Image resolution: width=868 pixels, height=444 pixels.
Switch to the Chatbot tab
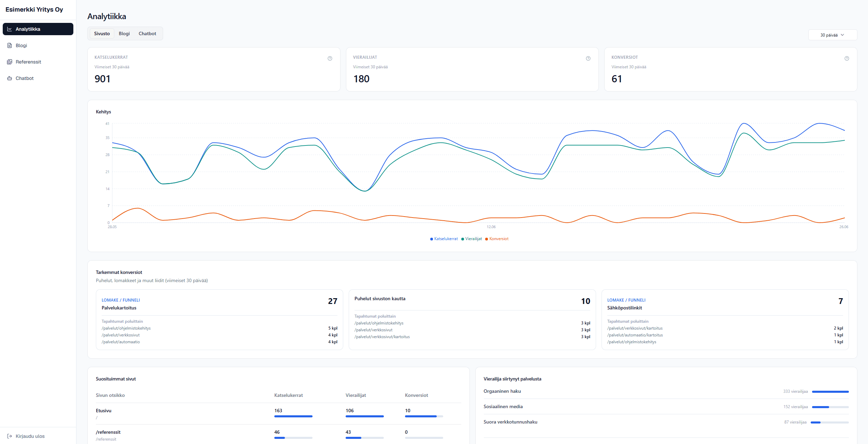[x=147, y=33]
